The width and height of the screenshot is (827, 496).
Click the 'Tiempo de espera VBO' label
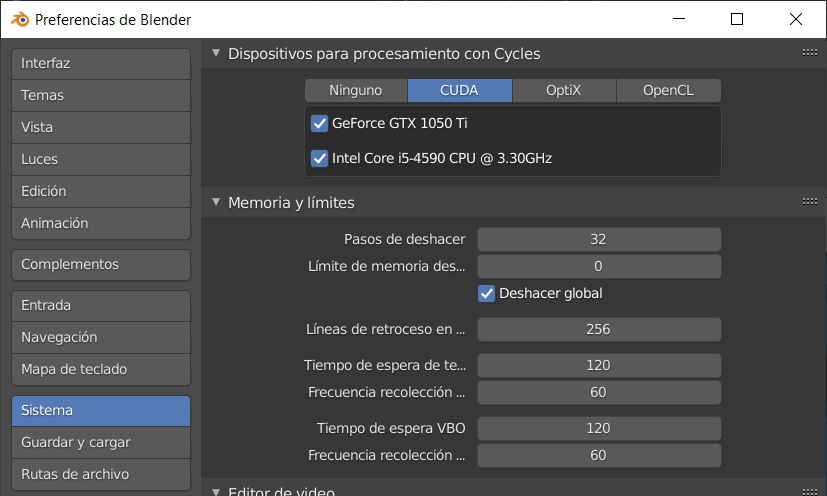pos(391,428)
